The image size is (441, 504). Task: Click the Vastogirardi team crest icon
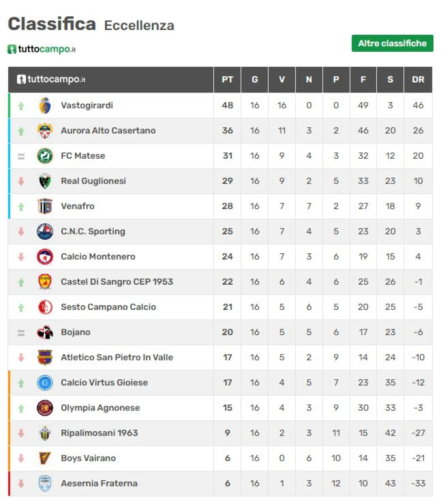point(45,105)
